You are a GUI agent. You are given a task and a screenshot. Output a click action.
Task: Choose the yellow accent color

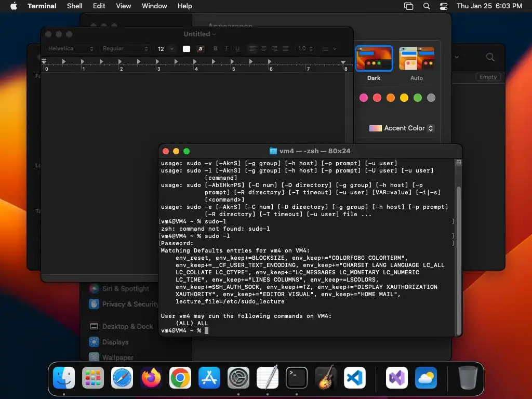(x=404, y=98)
